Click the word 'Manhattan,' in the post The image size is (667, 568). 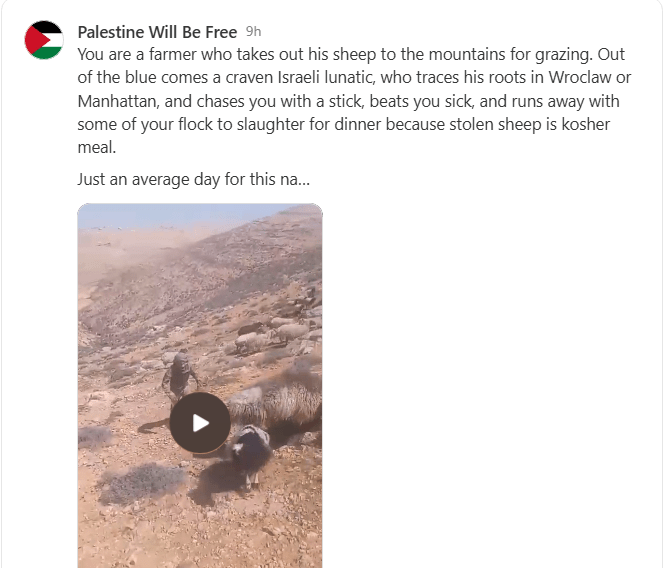(119, 101)
